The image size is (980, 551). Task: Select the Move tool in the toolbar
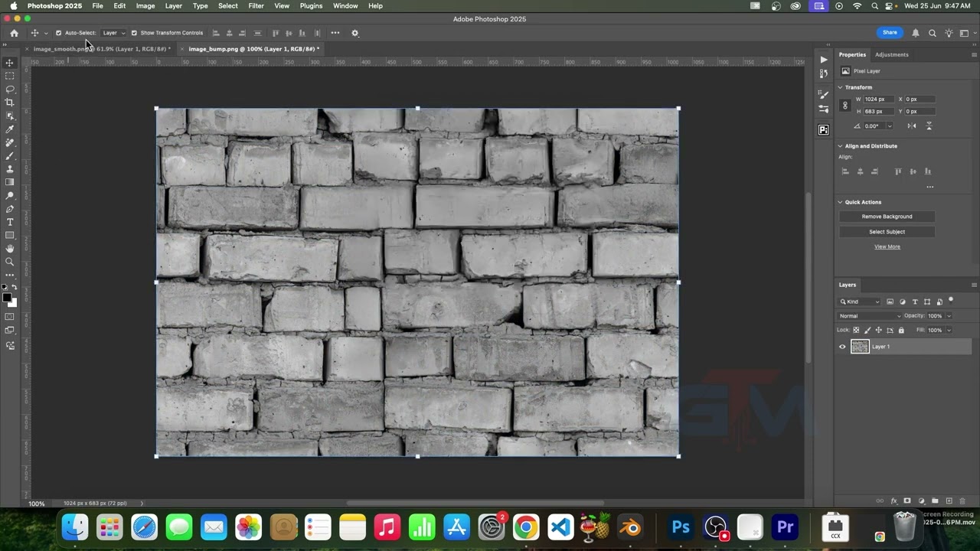10,63
